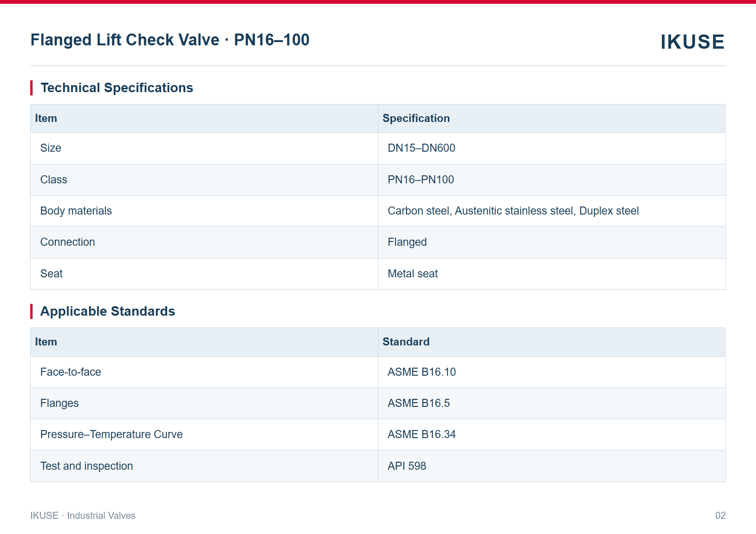Select the Size row label

tap(51, 148)
